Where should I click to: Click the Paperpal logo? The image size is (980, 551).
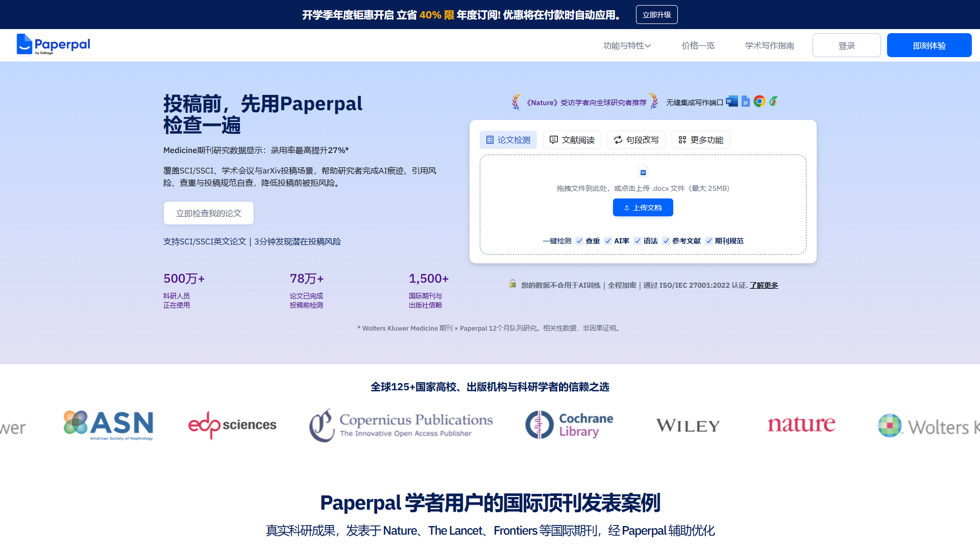(x=53, y=44)
